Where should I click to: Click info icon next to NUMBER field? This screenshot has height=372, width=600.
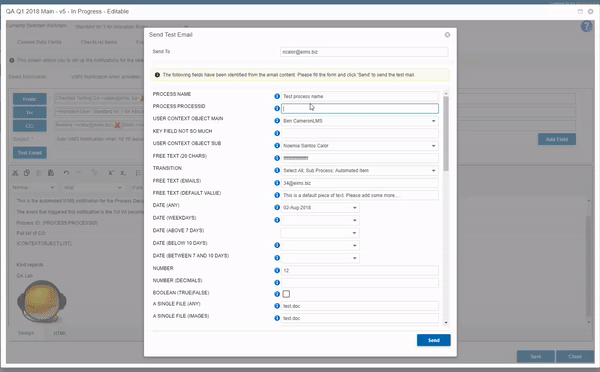click(x=277, y=270)
